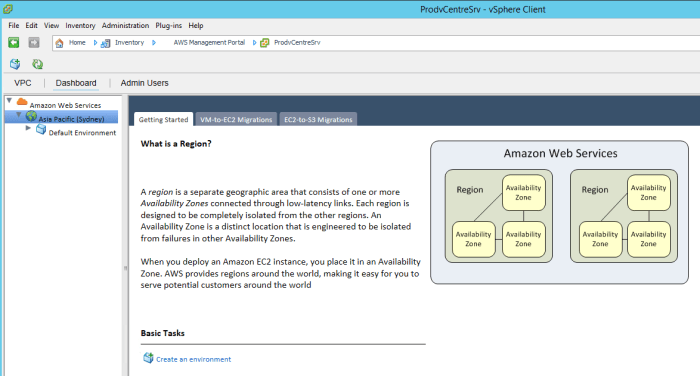
Task: Open the Help menu
Action: [196, 25]
